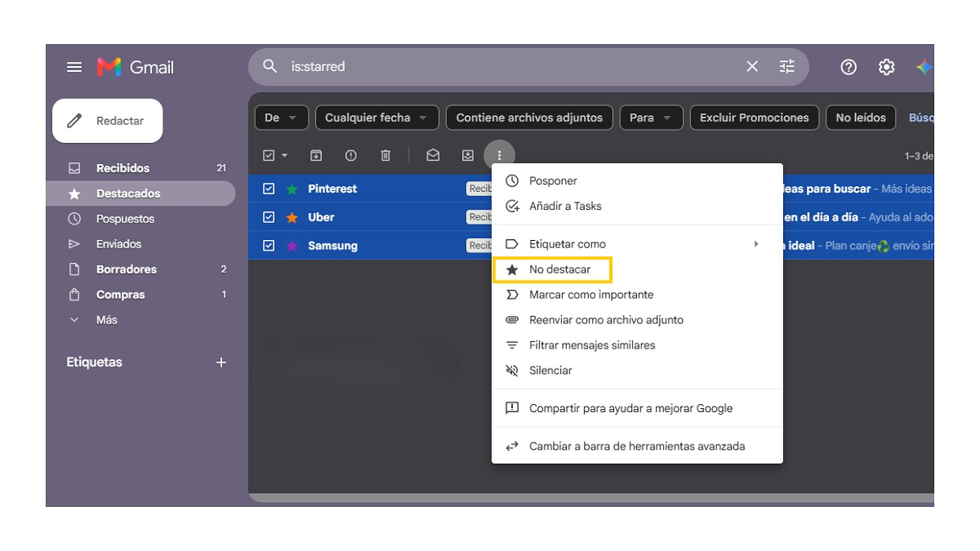Click the Redactar compose button
Image resolution: width=980 pixels, height=551 pixels.
108,121
